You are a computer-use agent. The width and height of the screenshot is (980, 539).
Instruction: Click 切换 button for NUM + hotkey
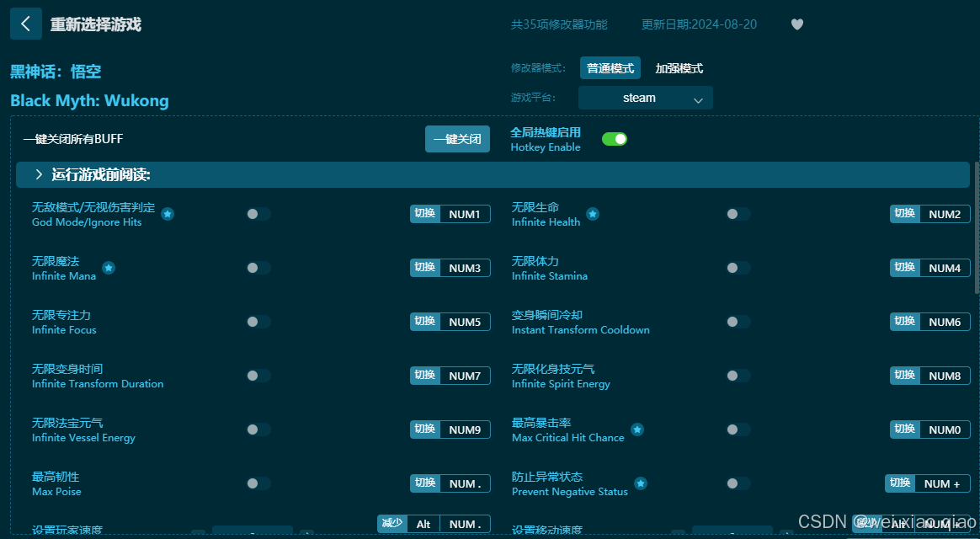click(900, 483)
